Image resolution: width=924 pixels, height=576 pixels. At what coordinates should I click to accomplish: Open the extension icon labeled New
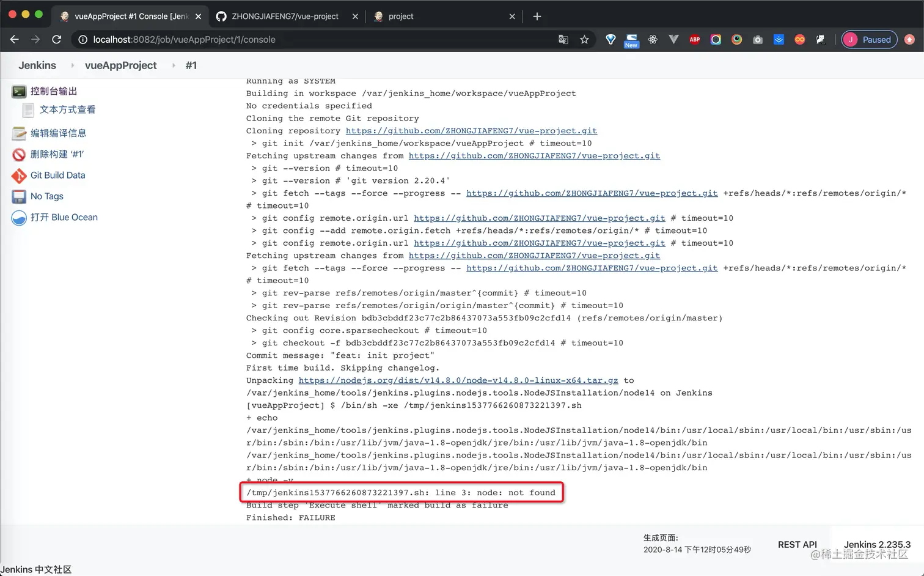point(631,41)
